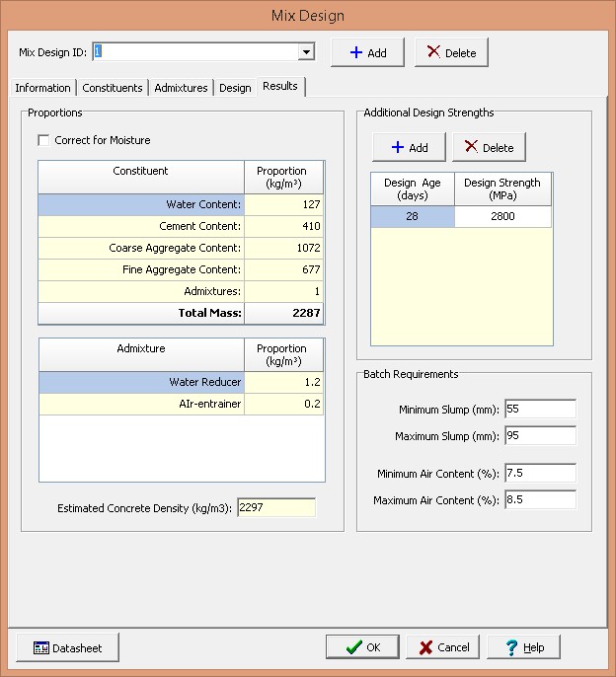Delete the selected design strength row

(x=489, y=147)
